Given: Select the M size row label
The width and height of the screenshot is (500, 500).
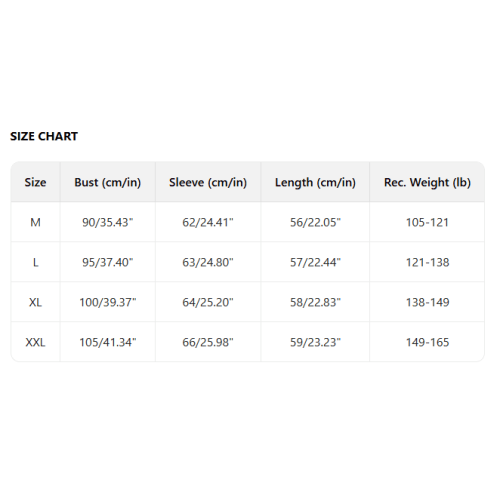Looking at the screenshot, I should pos(35,222).
